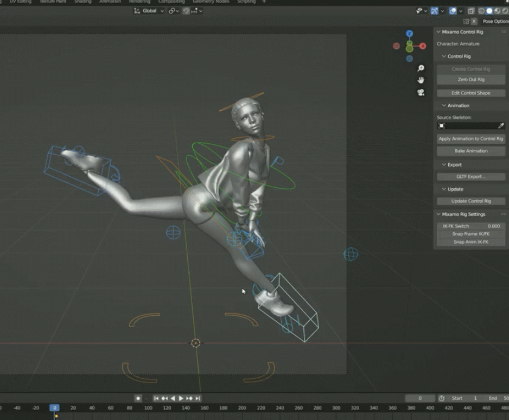Click the pan hand viewport icon
This screenshot has width=509, height=420.
click(x=421, y=80)
